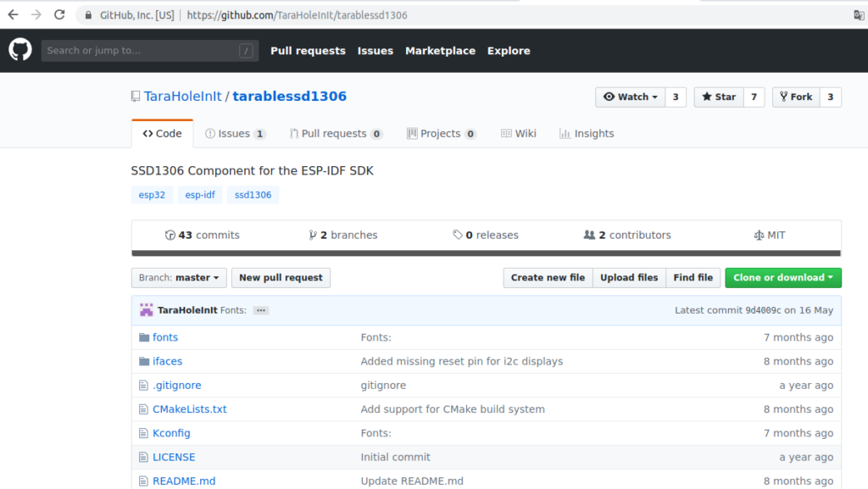Focus the Search or jump to field
The height and width of the screenshot is (489, 868).
click(x=150, y=50)
